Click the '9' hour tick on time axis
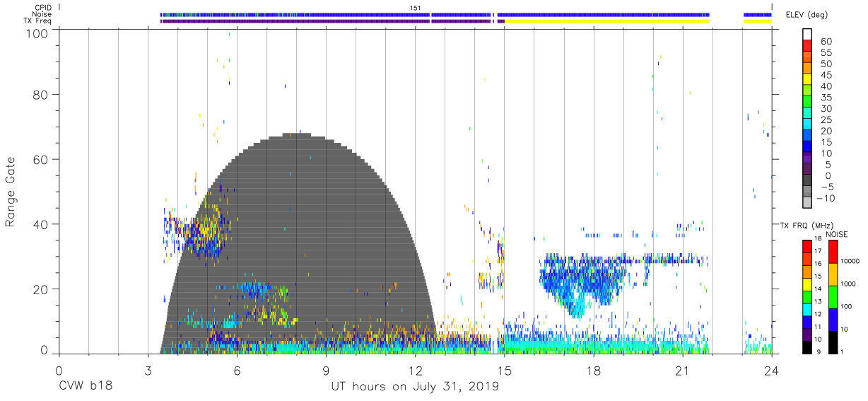Viewport: 868px width, 401px height. pyautogui.click(x=326, y=371)
